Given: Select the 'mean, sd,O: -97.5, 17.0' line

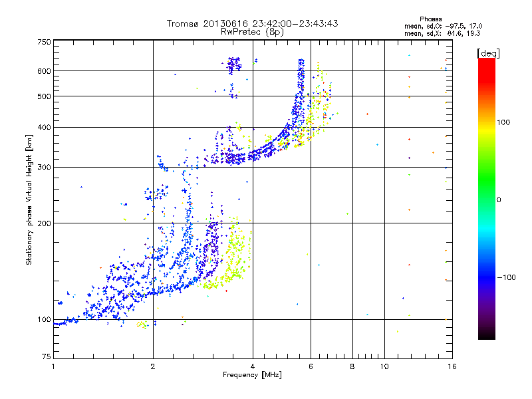Looking at the screenshot, I should 443,26.
